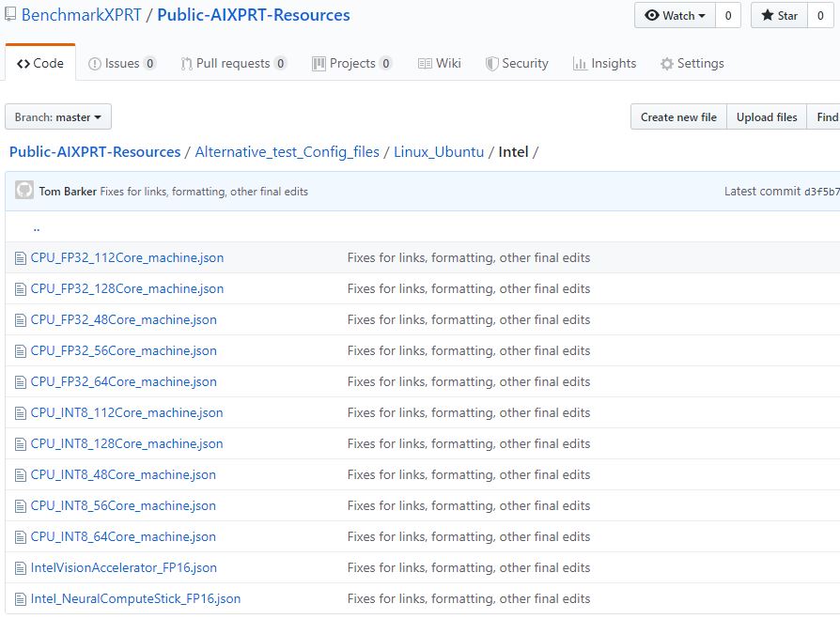The image size is (840, 619).
Task: Open the repository Settings tab
Action: pos(692,63)
